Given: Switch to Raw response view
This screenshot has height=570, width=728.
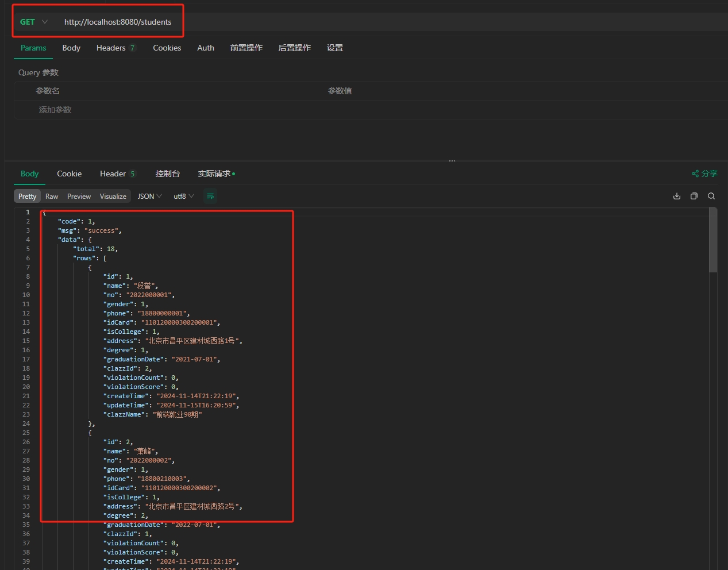Looking at the screenshot, I should point(52,197).
